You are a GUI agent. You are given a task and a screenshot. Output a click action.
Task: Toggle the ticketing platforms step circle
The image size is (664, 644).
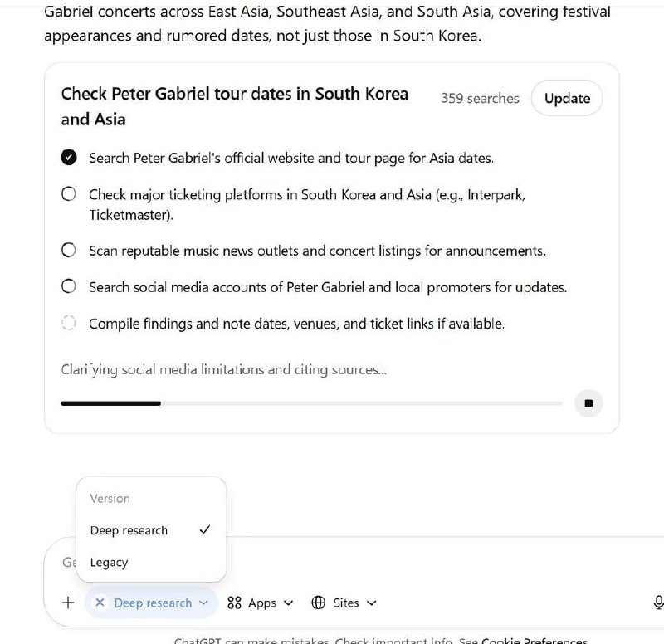[69, 194]
